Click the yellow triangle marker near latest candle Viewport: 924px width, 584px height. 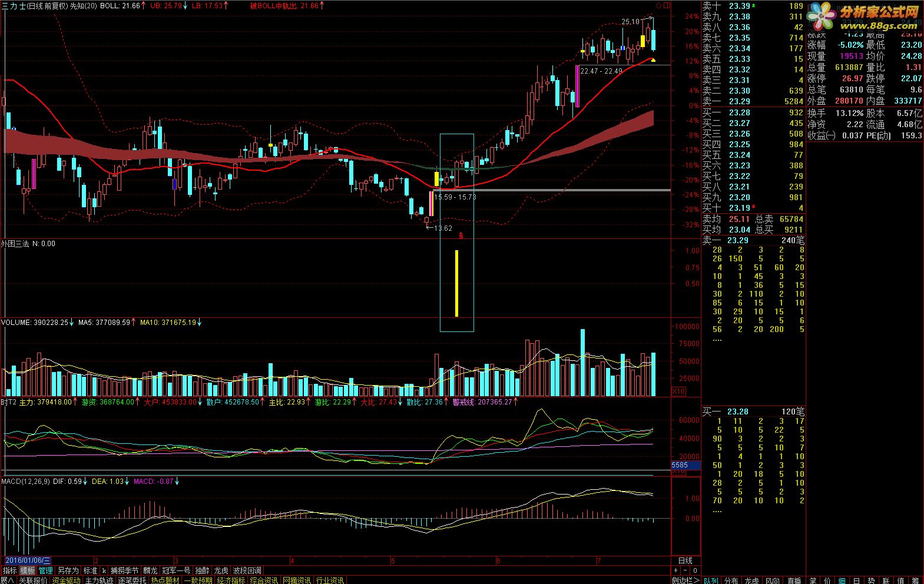653,59
